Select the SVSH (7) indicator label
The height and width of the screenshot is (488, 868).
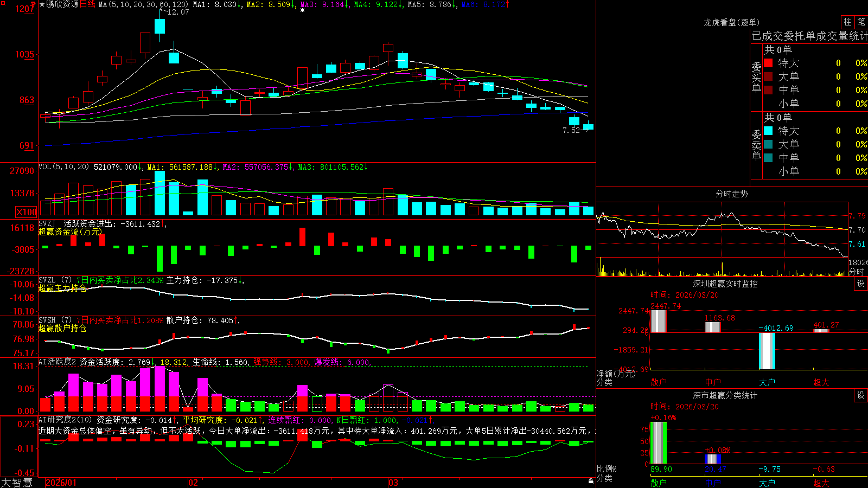[55, 320]
